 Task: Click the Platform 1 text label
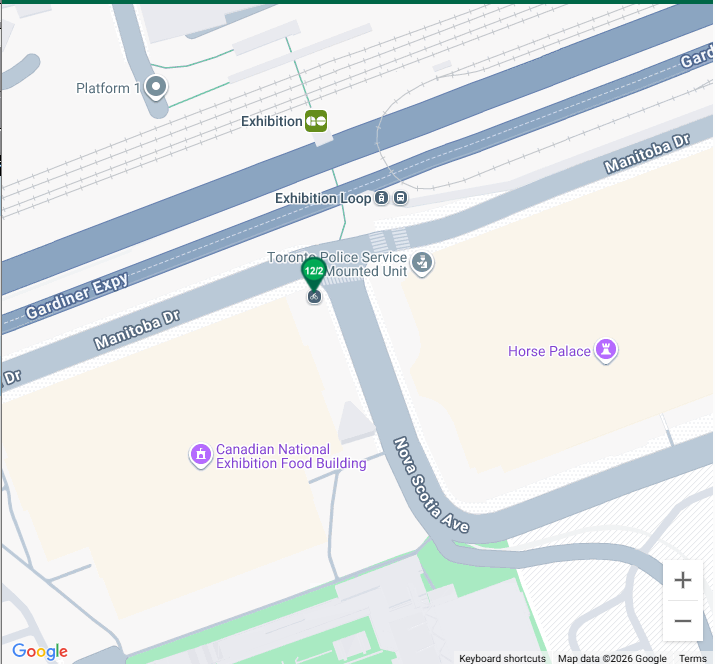108,88
